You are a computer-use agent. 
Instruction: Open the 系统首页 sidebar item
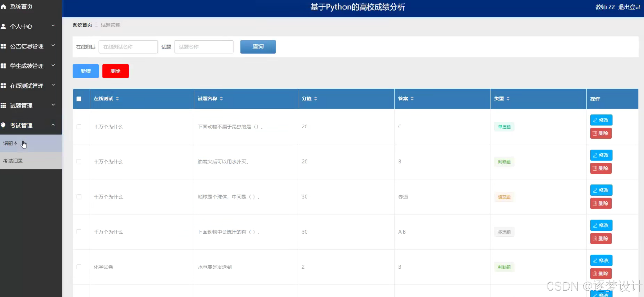[x=31, y=6]
